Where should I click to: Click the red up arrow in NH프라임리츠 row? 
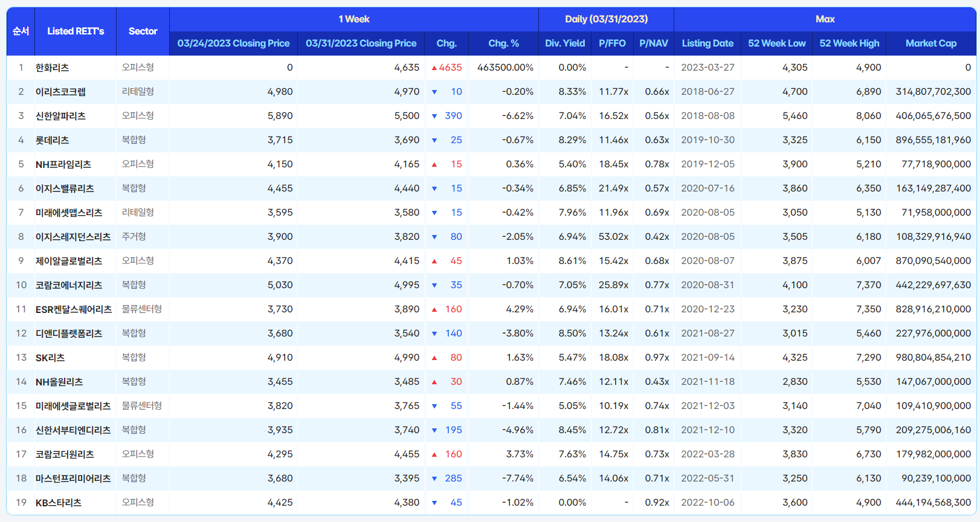[x=434, y=164]
